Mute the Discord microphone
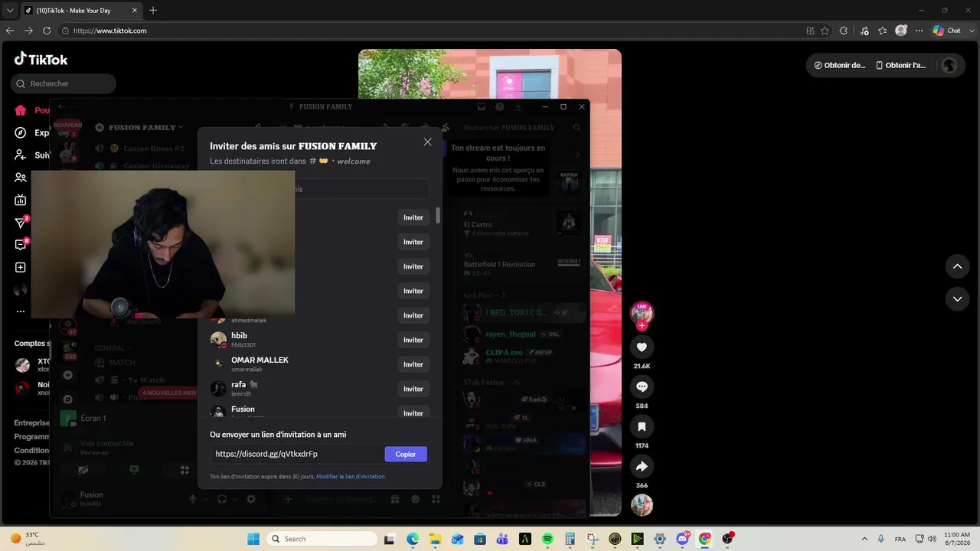Viewport: 980px width, 551px height. 193,499
